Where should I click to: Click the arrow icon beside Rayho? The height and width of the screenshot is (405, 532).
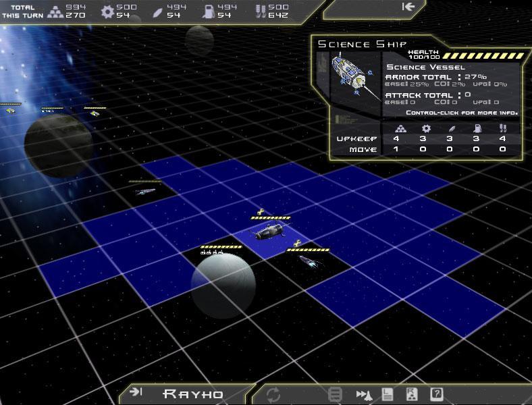[x=136, y=393]
